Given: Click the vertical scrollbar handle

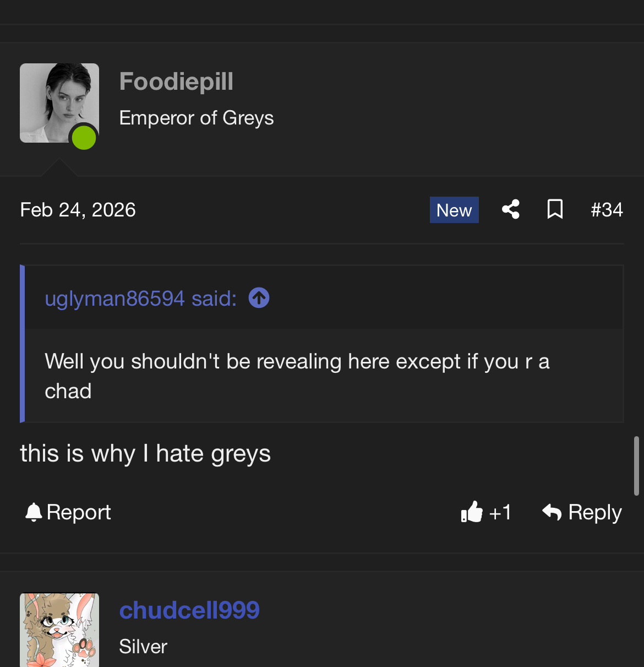Looking at the screenshot, I should click(636, 465).
